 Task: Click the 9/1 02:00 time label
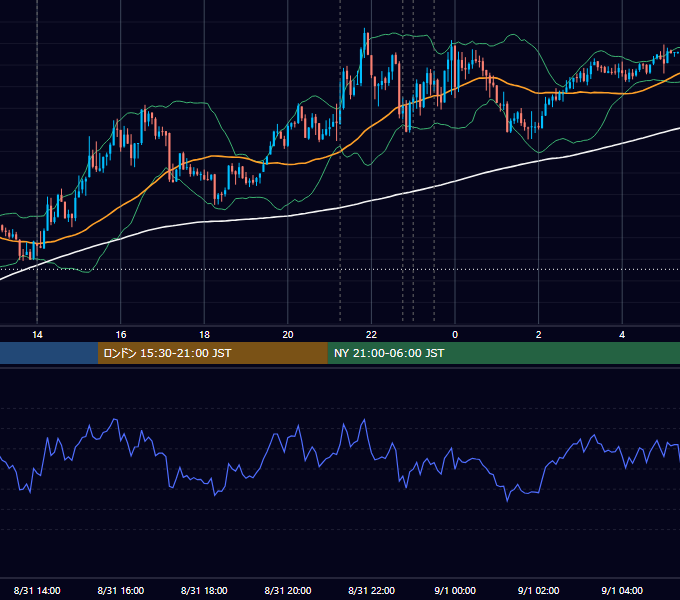point(539,590)
